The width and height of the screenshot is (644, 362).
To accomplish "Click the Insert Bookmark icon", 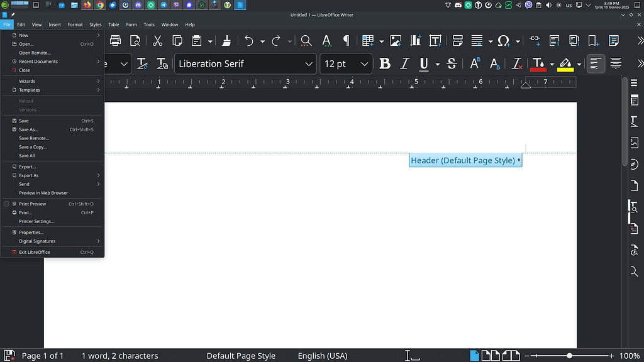I will click(592, 40).
